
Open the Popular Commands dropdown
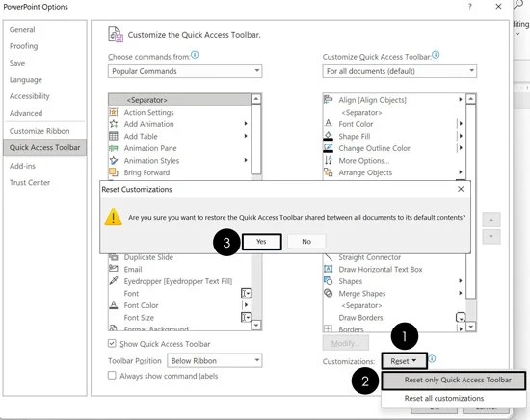(185, 71)
